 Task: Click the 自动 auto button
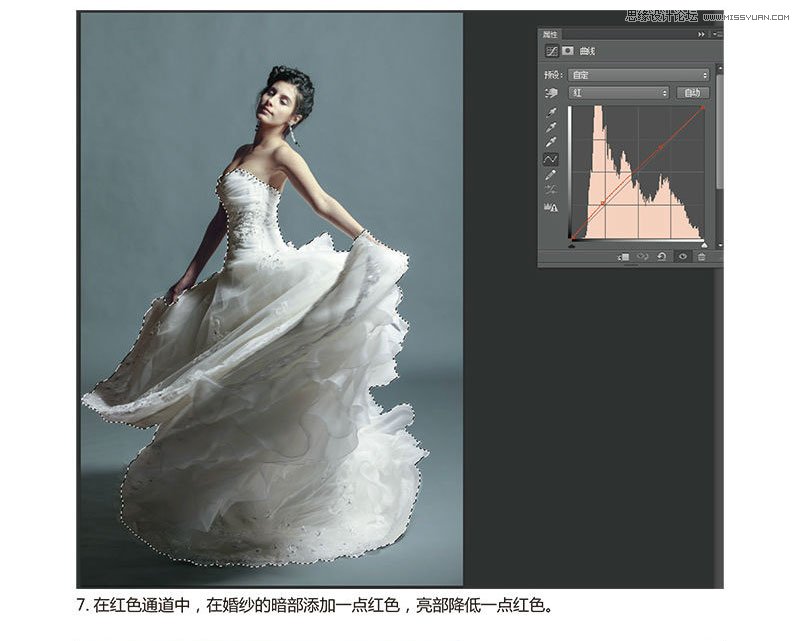[692, 93]
